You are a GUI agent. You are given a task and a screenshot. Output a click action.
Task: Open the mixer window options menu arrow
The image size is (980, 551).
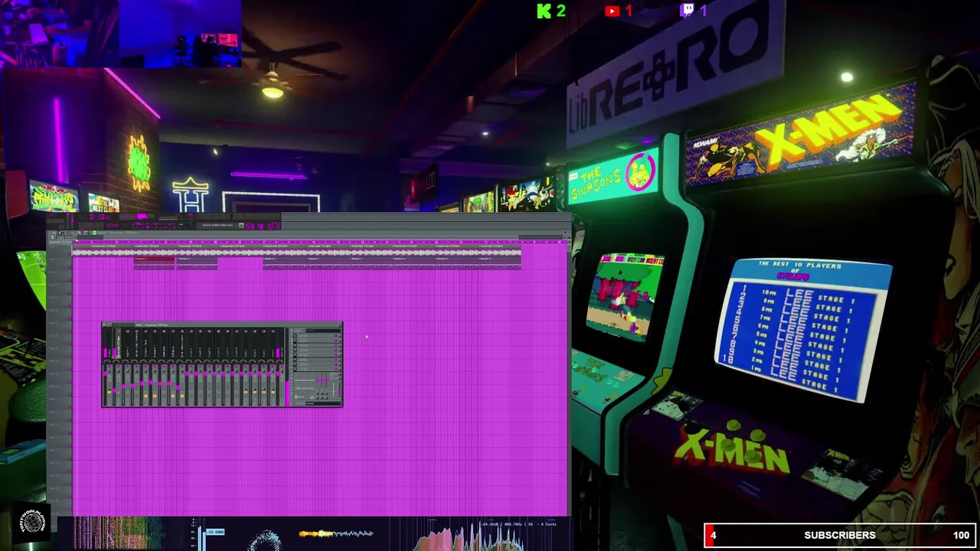(x=106, y=325)
